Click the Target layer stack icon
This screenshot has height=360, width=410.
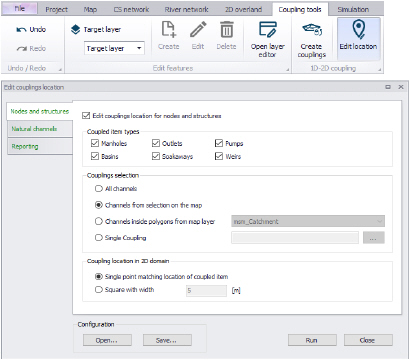point(76,30)
